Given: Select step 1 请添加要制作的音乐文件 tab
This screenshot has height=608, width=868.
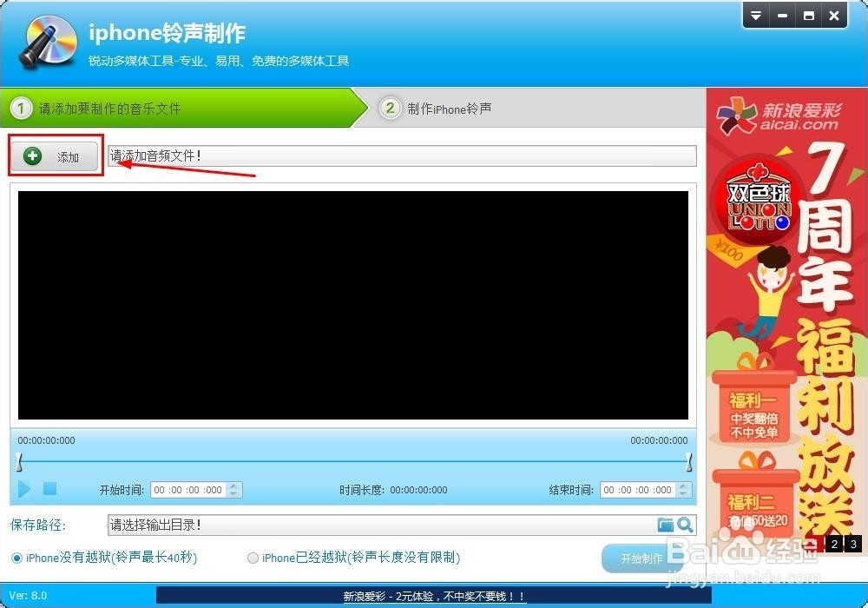Looking at the screenshot, I should 182,108.
